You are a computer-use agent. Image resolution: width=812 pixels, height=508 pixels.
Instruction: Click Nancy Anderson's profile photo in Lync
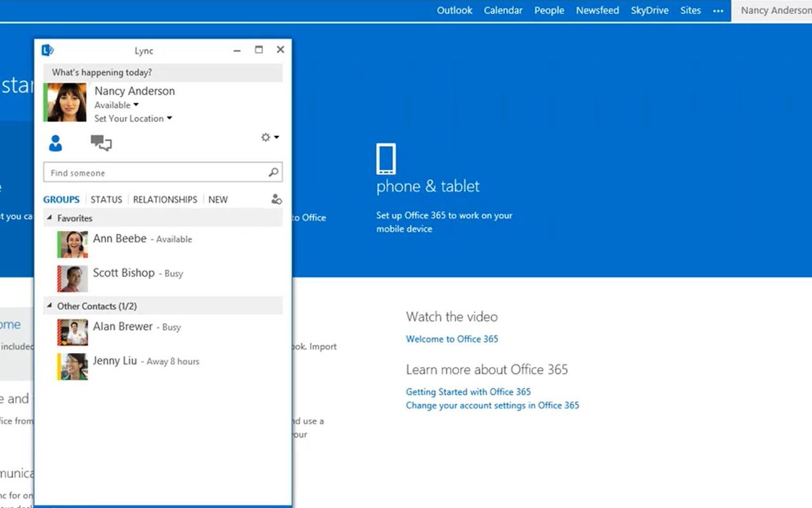[66, 102]
